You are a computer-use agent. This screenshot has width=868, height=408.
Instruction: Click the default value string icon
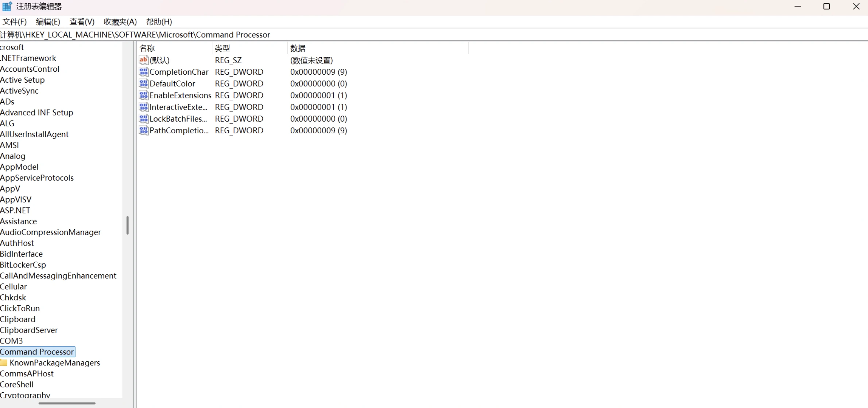tap(143, 60)
